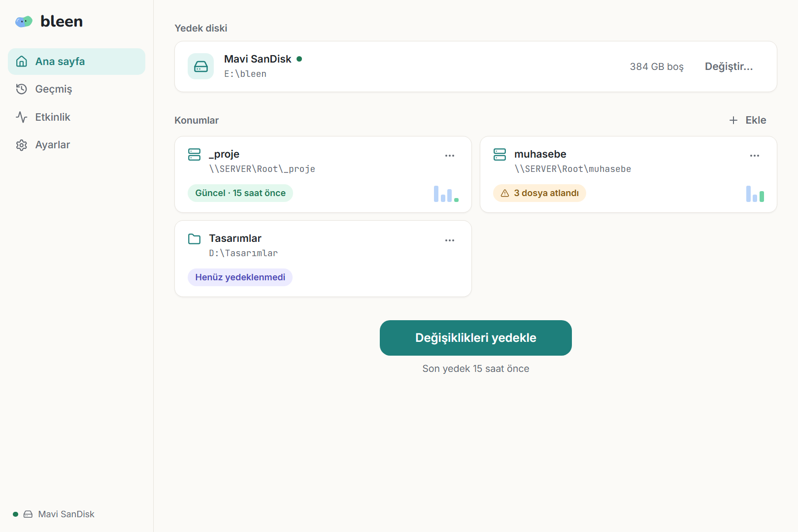Click the Etkinlik pulse icon

click(x=21, y=117)
